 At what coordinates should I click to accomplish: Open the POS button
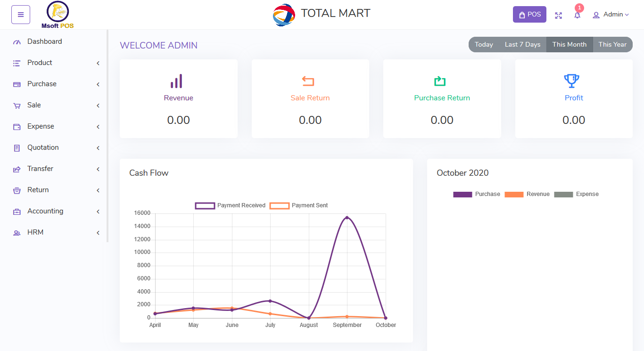529,15
